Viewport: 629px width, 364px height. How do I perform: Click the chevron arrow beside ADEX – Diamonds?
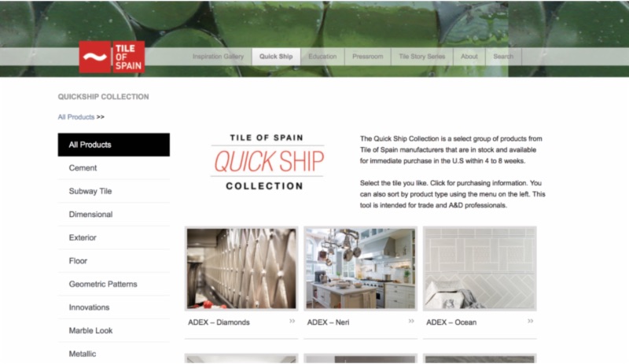pyautogui.click(x=292, y=321)
